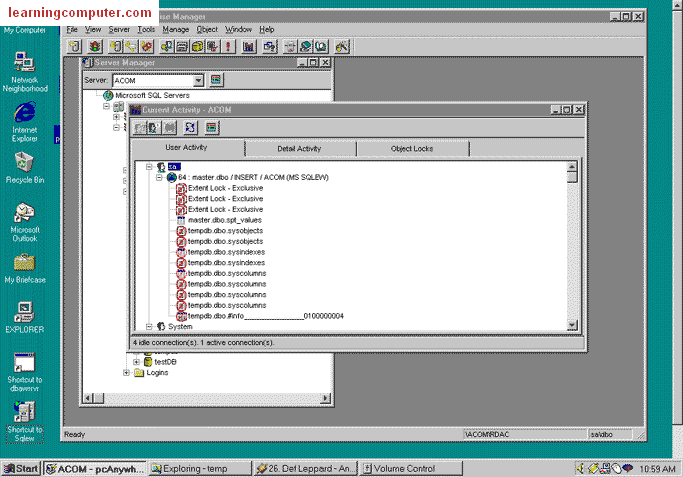Open the Tools menu
This screenshot has width=683, height=477.
pyautogui.click(x=146, y=29)
